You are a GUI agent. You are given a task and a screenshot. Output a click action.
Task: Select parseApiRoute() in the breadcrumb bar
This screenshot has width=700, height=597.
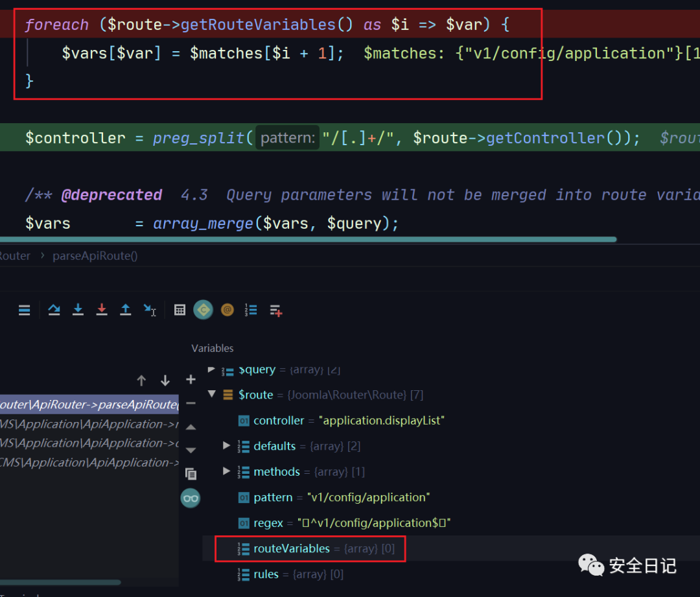click(95, 255)
